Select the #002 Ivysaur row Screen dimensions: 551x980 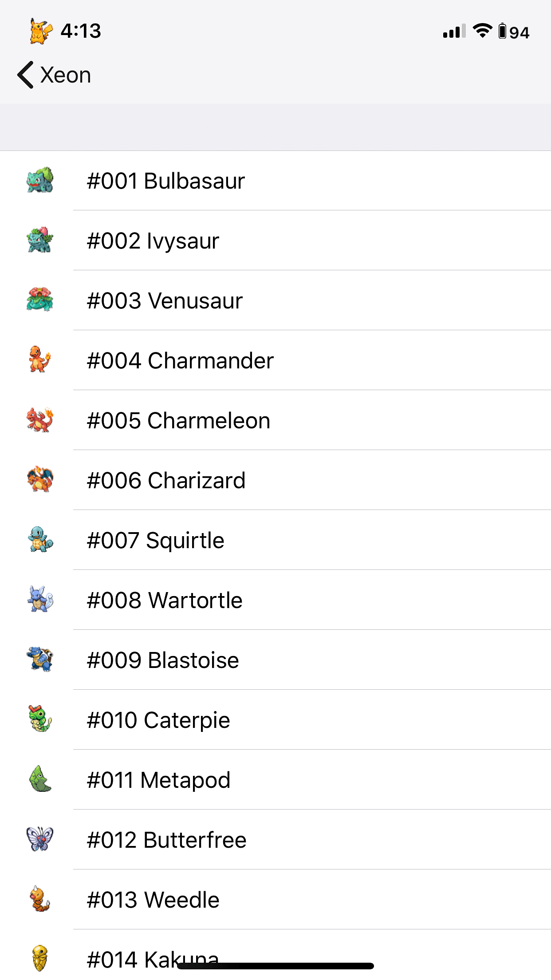[275, 240]
